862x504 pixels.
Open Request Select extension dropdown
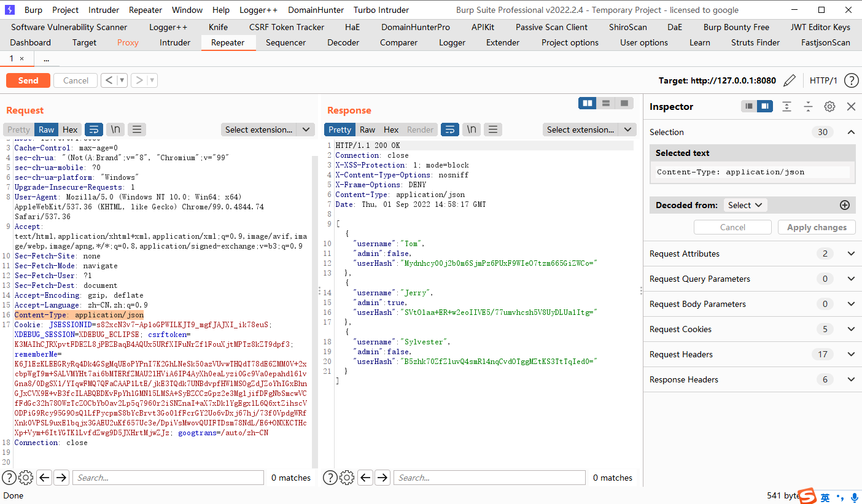(268, 130)
